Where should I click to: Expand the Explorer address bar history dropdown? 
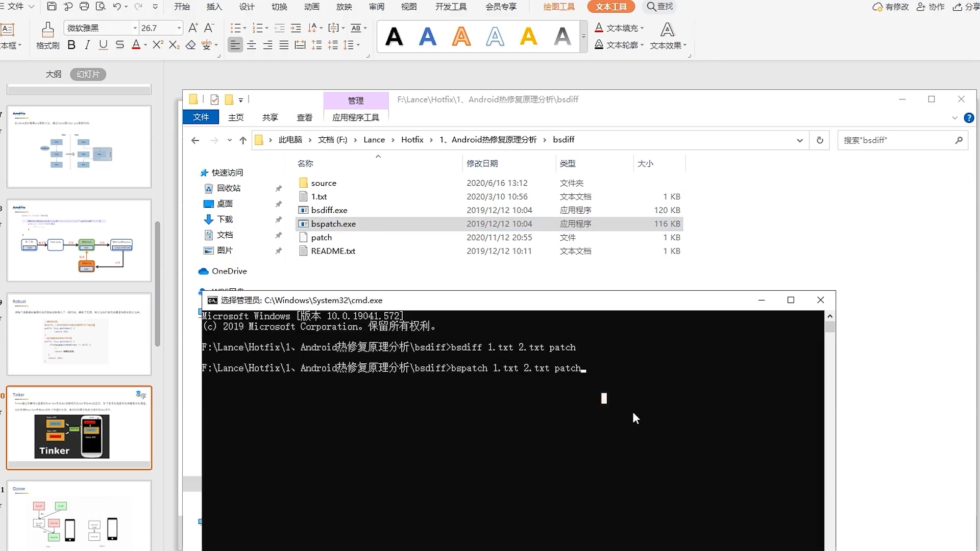[799, 140]
